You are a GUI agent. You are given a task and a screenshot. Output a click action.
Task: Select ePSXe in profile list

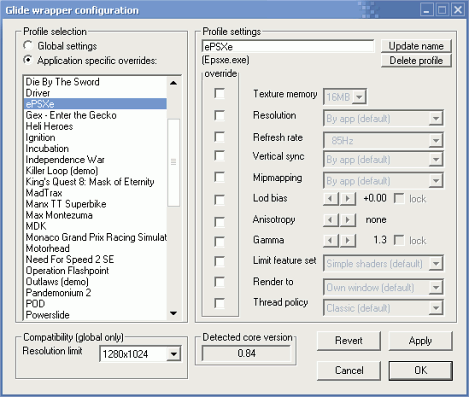[95, 104]
